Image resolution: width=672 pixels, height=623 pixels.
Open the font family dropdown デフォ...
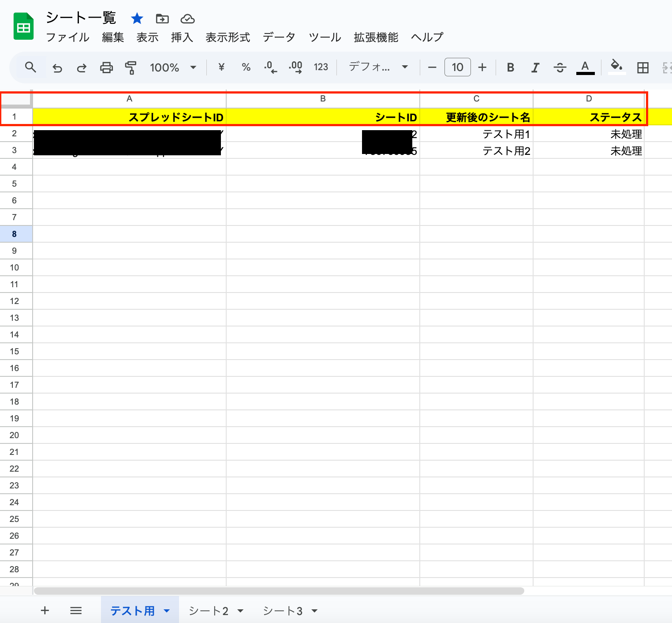point(378,67)
